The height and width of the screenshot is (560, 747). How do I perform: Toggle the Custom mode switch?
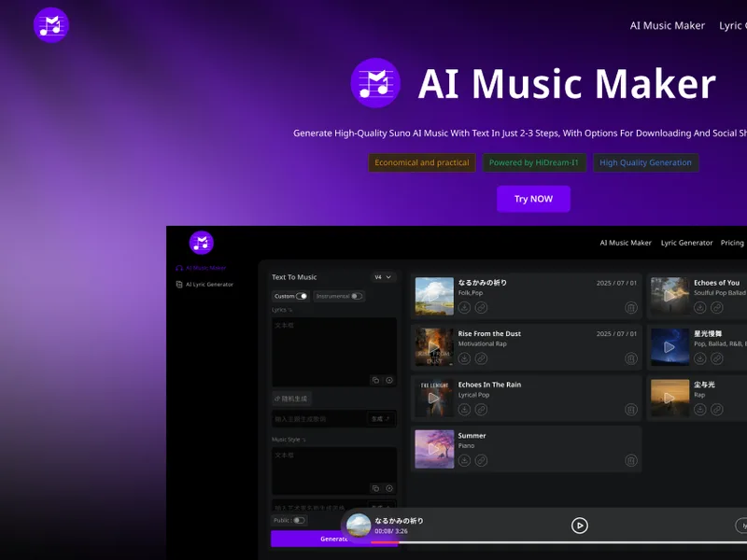click(x=302, y=296)
